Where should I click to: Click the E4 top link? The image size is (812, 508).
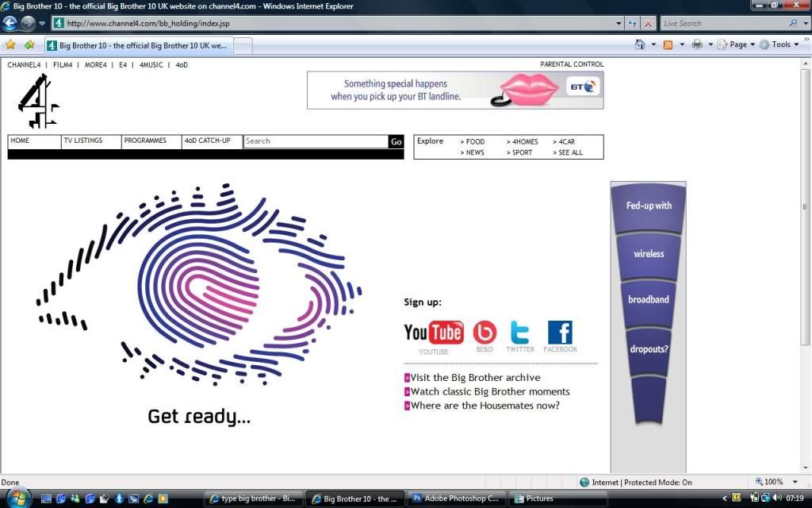(123, 65)
